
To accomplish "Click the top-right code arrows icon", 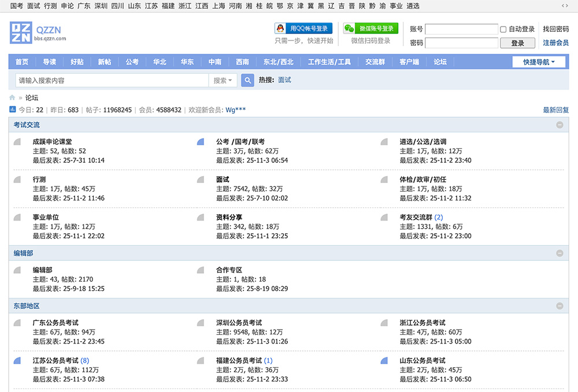I will [565, 6].
